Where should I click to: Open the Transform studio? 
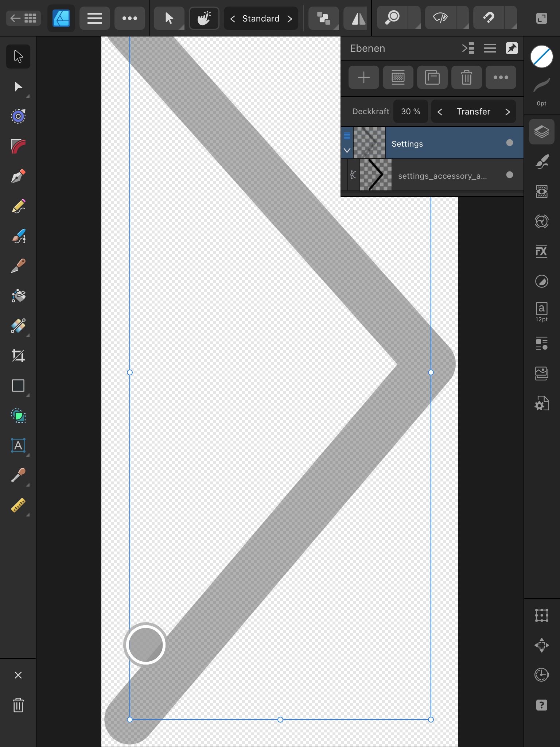(542, 615)
